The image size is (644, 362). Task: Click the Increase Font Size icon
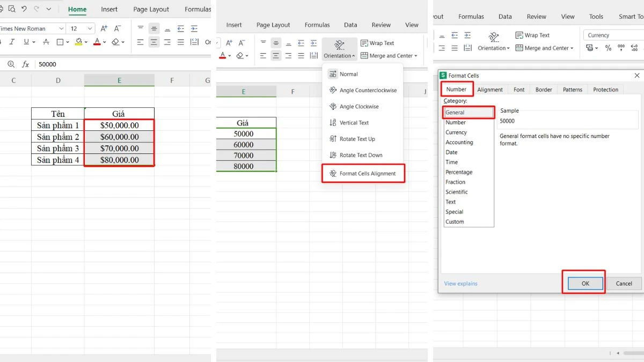pos(104,28)
